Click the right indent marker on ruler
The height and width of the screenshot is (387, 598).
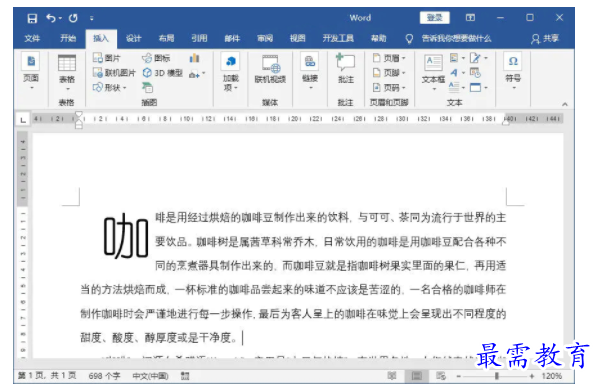(x=506, y=122)
